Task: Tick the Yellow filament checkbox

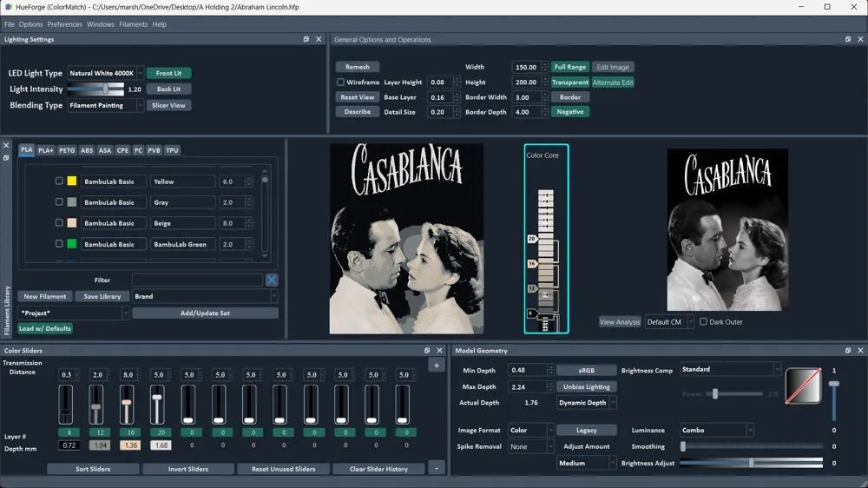Action: [x=59, y=181]
